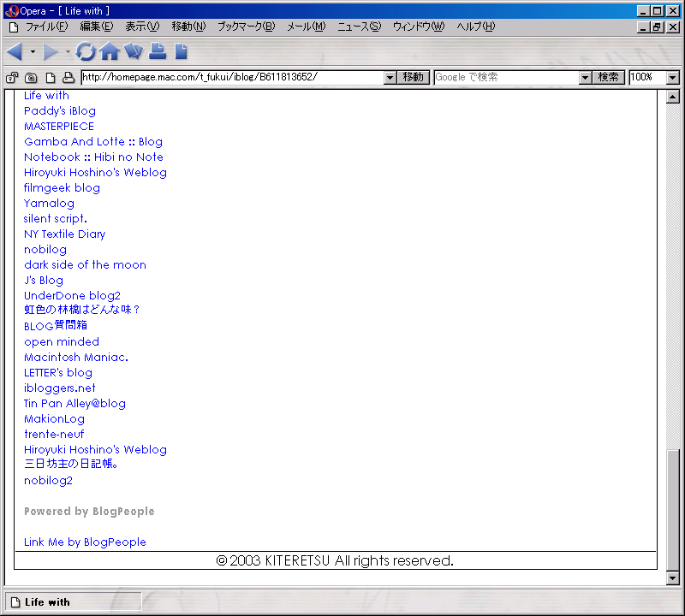
Task: Open the 100% zoom level dropdown
Action: (x=673, y=78)
